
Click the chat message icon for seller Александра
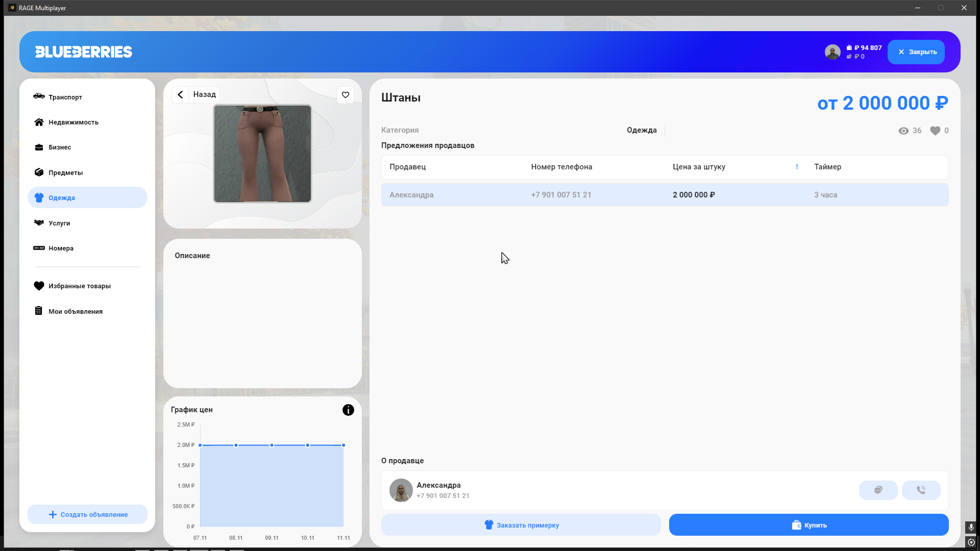point(878,490)
